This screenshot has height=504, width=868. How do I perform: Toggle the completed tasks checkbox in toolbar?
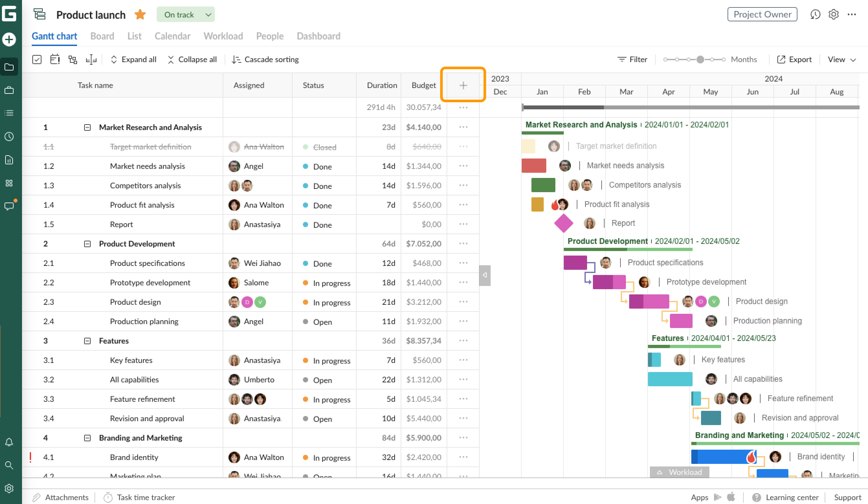coord(37,59)
